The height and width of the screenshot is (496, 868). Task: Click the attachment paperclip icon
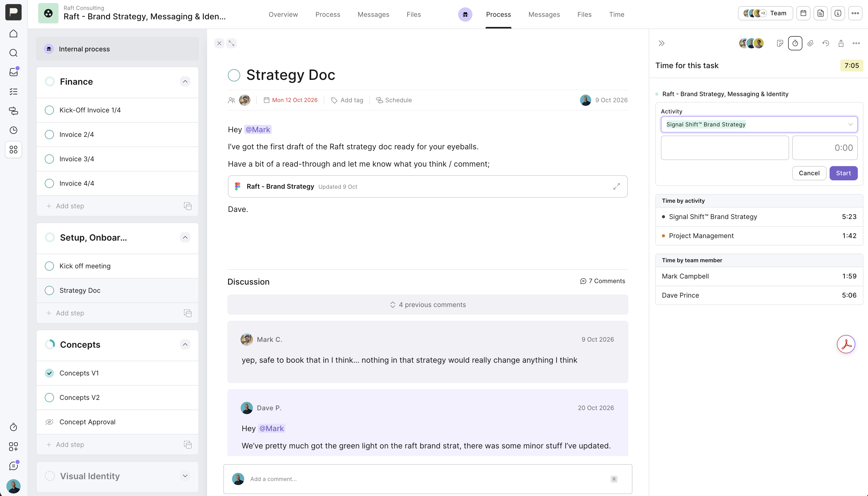click(811, 43)
